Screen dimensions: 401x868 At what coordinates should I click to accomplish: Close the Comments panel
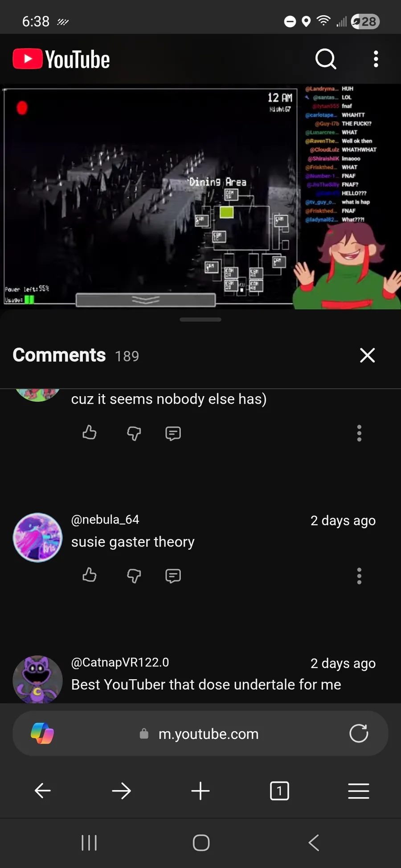point(367,355)
